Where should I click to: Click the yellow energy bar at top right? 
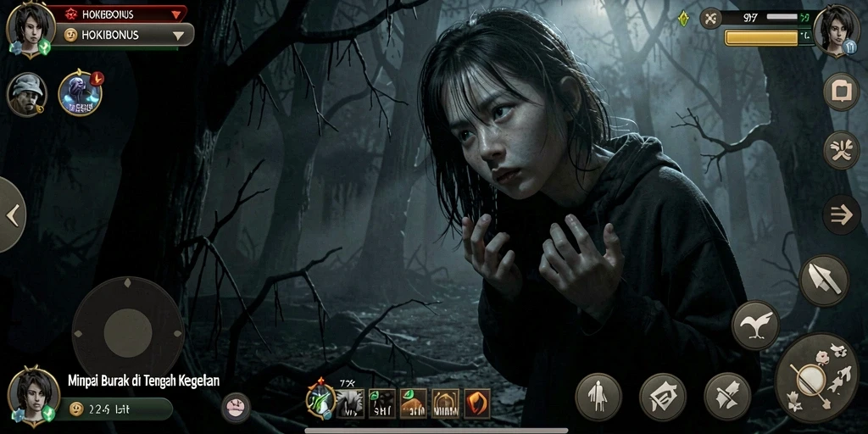(x=762, y=37)
